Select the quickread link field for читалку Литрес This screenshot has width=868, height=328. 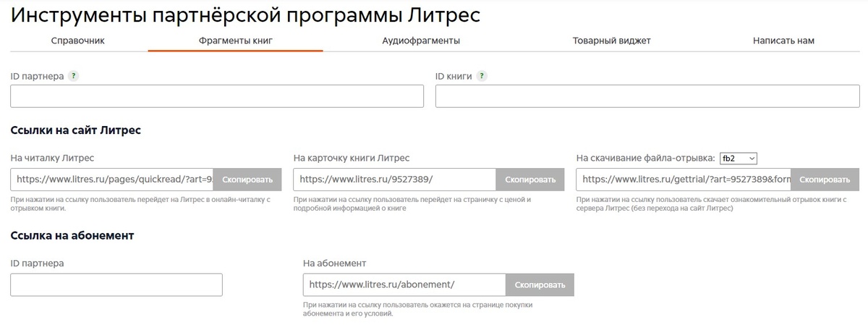coord(112,180)
